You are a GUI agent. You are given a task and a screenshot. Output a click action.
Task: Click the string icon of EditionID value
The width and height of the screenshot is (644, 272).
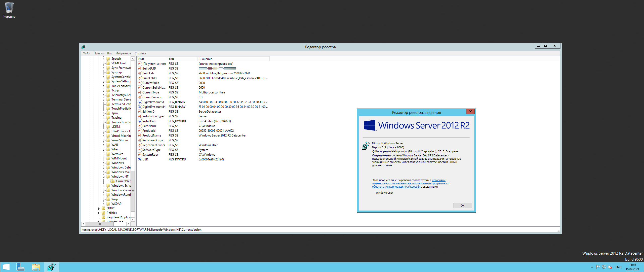[x=140, y=111]
